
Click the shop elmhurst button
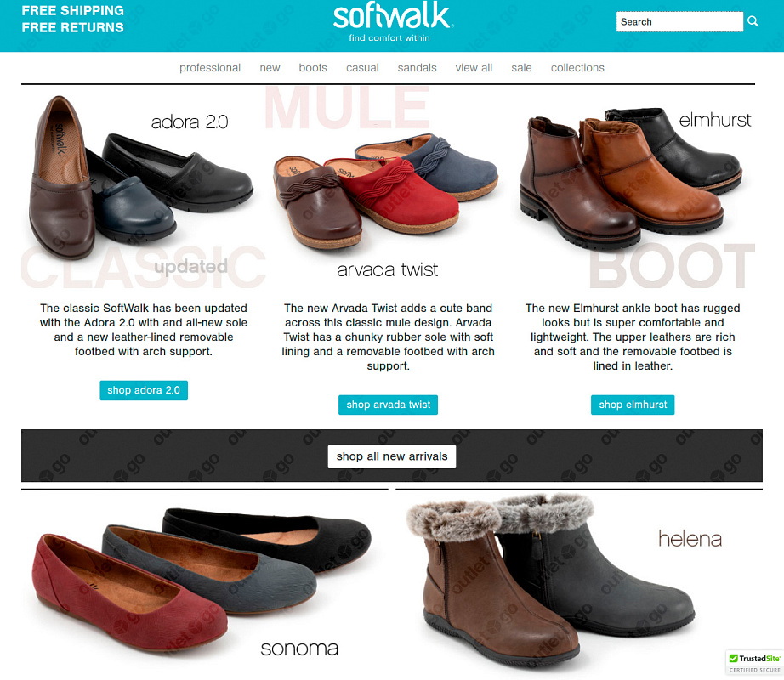tap(633, 405)
